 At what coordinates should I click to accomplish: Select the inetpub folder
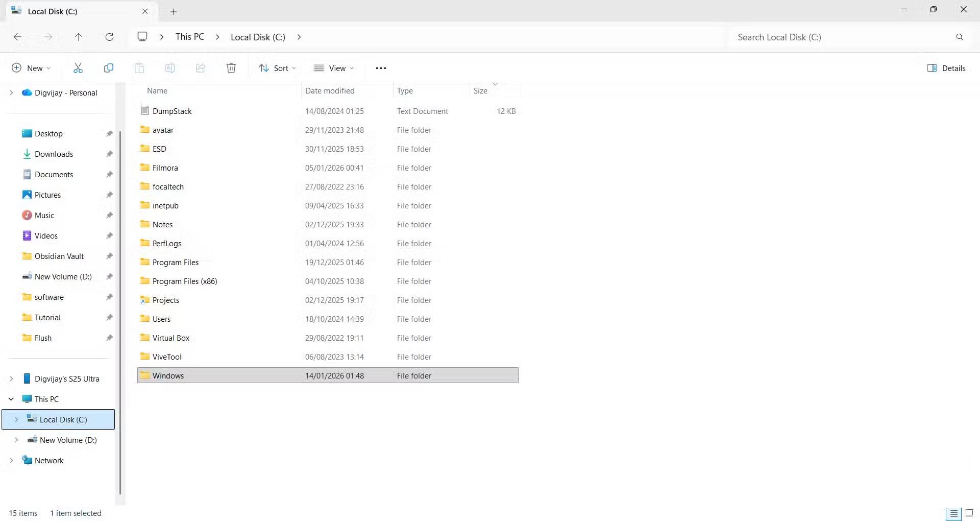coord(328,205)
